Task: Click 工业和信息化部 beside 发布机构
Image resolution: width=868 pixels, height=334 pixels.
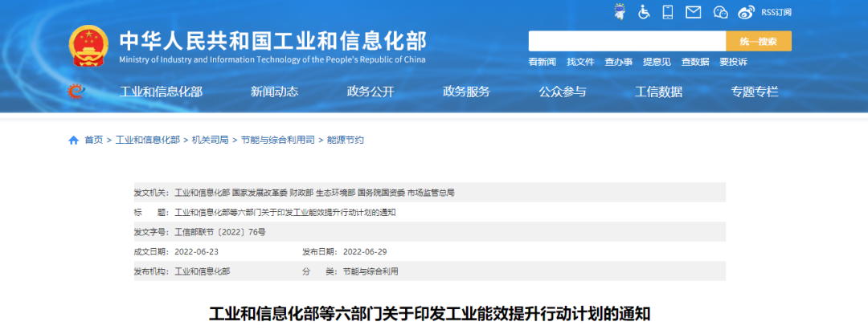Action: (202, 271)
